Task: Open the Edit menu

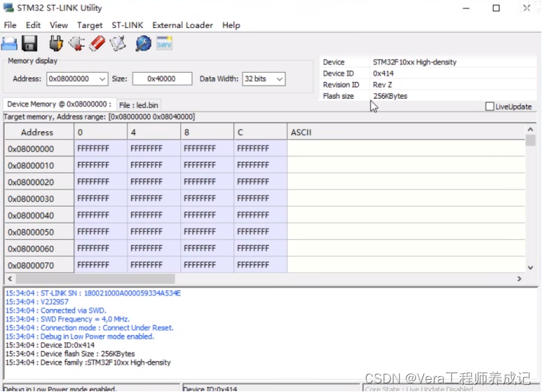Action: [33, 25]
